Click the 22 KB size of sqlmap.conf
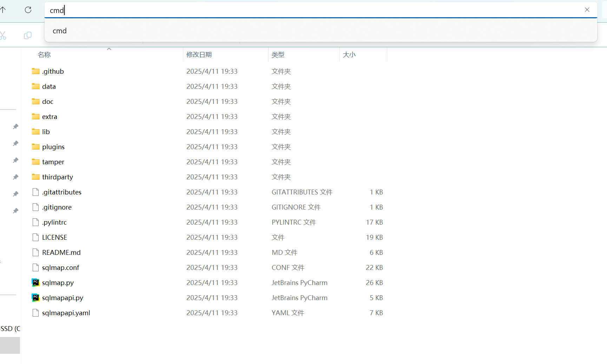 pos(374,267)
